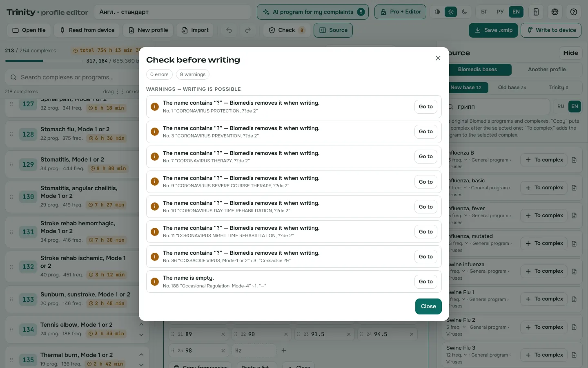
Task: Add Influenza, fever To complex
Action: click(x=544, y=215)
